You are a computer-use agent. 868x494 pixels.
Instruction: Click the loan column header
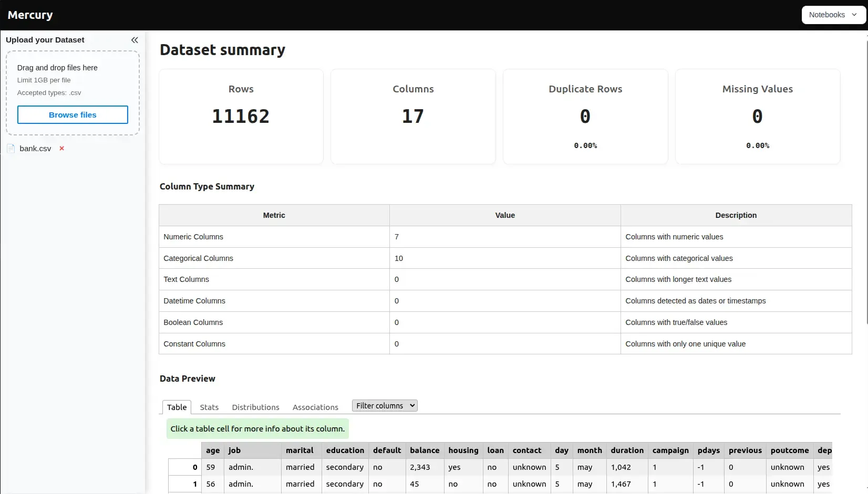point(495,450)
